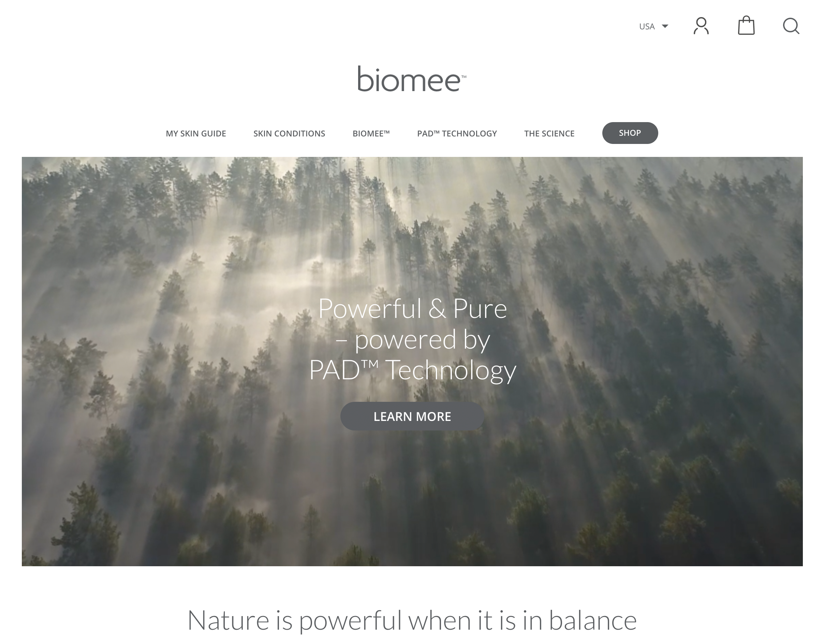824x644 pixels.
Task: Click the Learn More button
Action: [412, 416]
